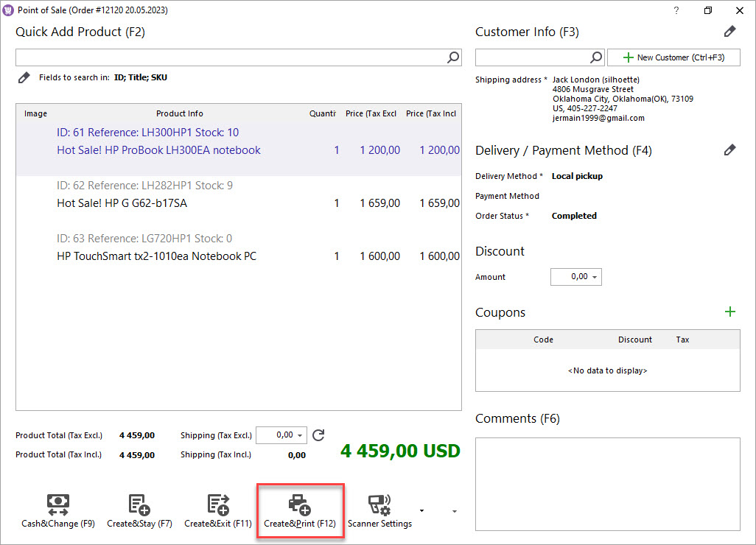Edit Customer Info with the pencil icon

coord(730,32)
